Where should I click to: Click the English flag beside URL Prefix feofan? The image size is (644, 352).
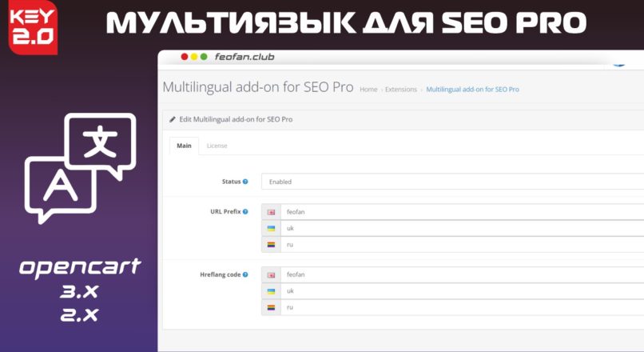click(271, 212)
